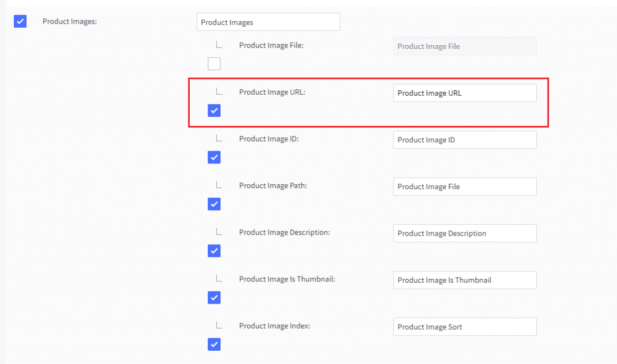Click the Product Image Description input field
617x364 pixels.
pos(464,233)
